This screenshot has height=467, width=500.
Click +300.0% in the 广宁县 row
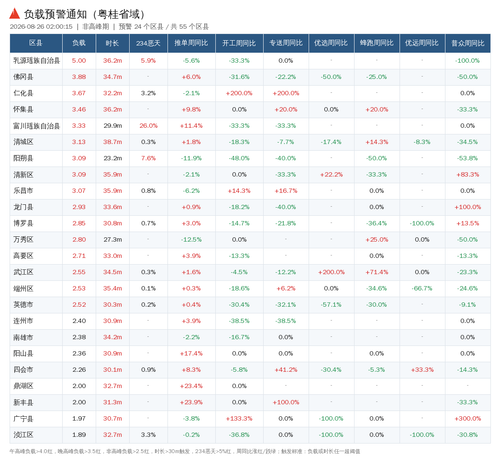click(x=468, y=419)
